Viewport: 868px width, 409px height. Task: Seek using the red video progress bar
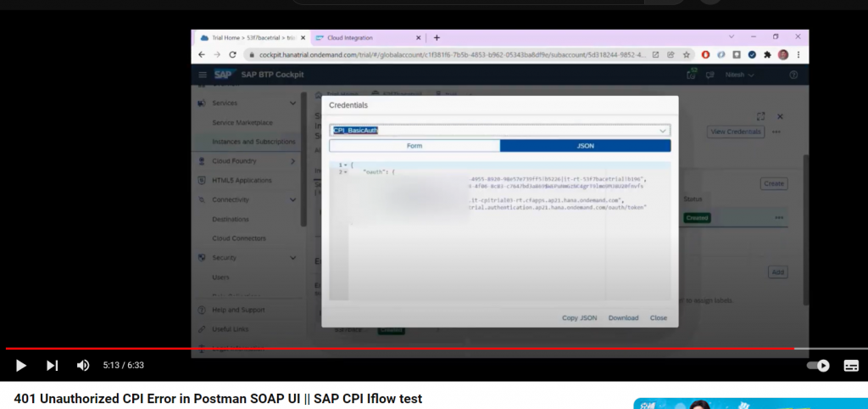[x=400, y=349]
